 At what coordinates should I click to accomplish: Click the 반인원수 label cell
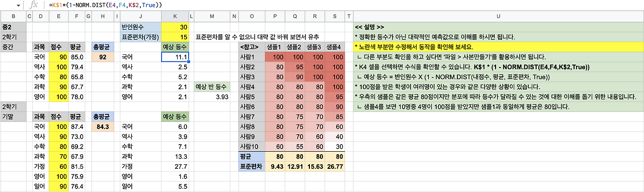[141, 27]
